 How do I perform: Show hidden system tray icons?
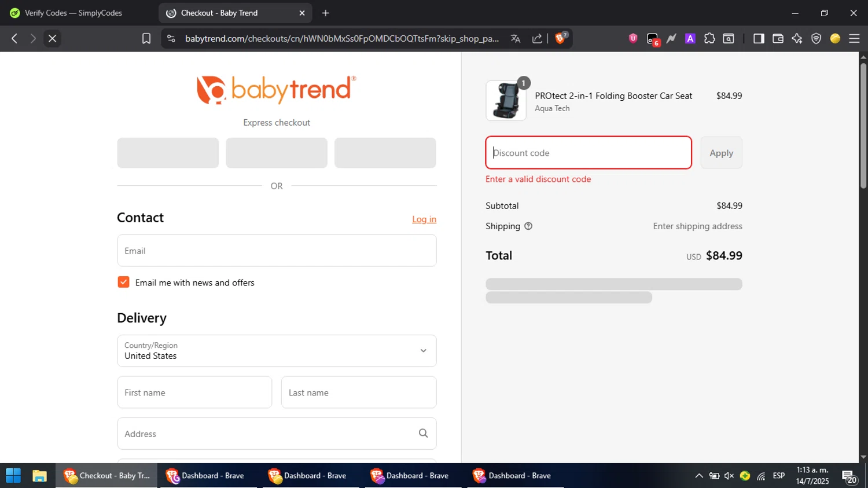699,476
